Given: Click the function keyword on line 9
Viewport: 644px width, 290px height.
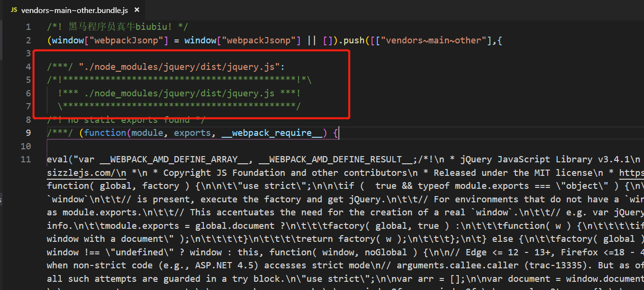Looking at the screenshot, I should [105, 133].
